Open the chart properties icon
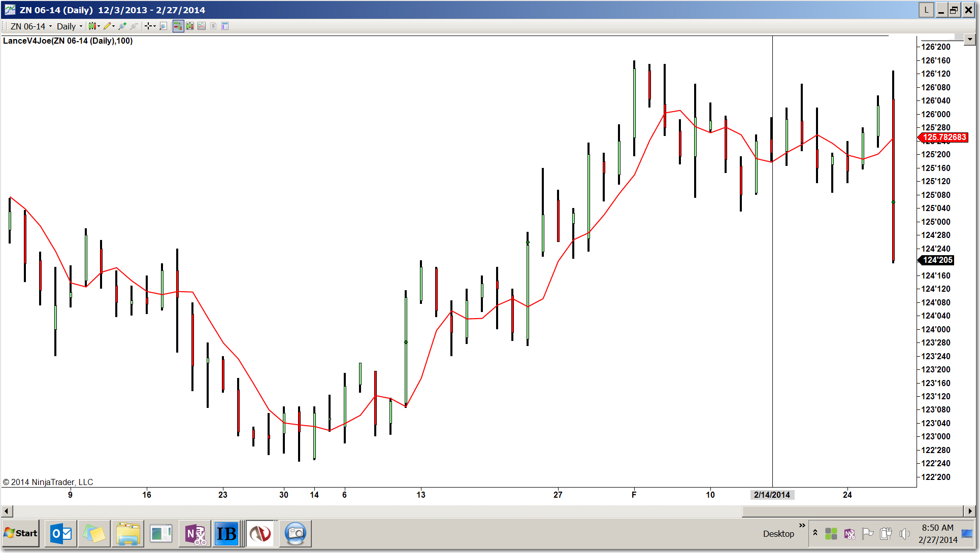This screenshot has height=553, width=980. [x=225, y=26]
